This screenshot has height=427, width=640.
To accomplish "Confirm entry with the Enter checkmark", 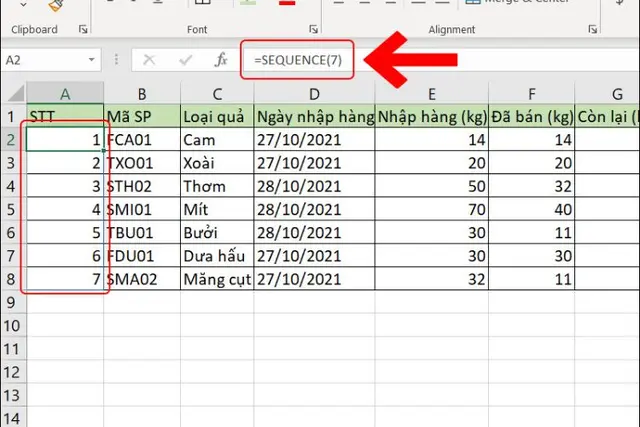I will click(x=185, y=60).
